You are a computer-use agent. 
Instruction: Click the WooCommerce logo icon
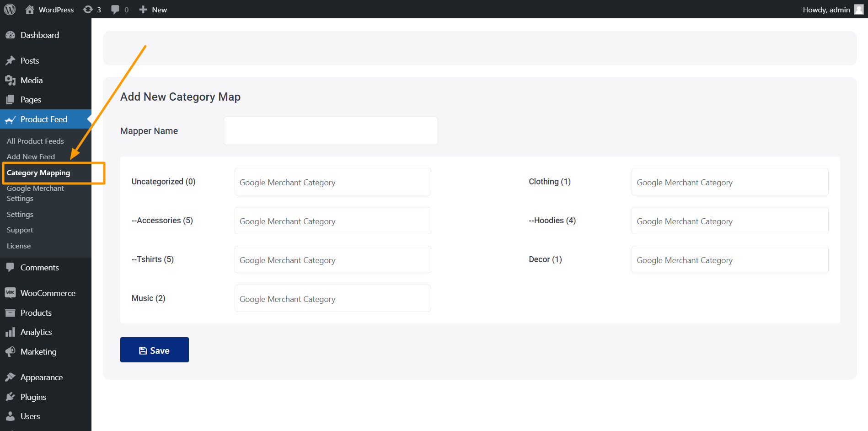(x=10, y=293)
